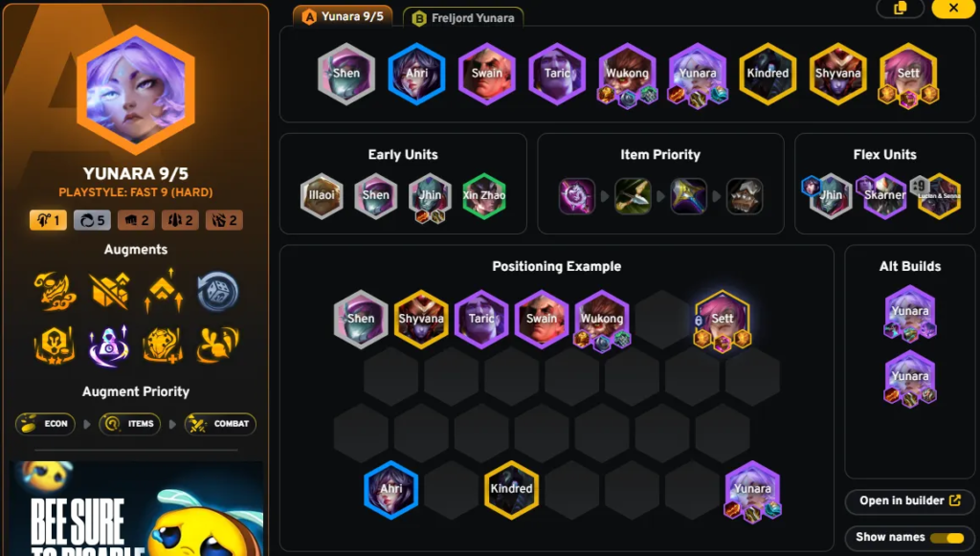
Task: Click the last item icon in Item Priority
Action: tap(745, 196)
